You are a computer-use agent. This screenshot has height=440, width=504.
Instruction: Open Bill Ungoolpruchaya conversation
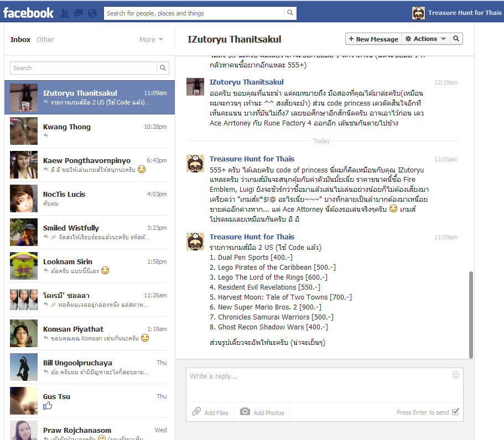[x=90, y=367]
